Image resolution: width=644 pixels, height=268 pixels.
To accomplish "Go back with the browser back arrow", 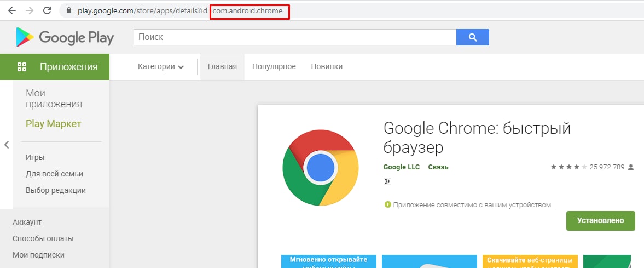I will [11, 11].
